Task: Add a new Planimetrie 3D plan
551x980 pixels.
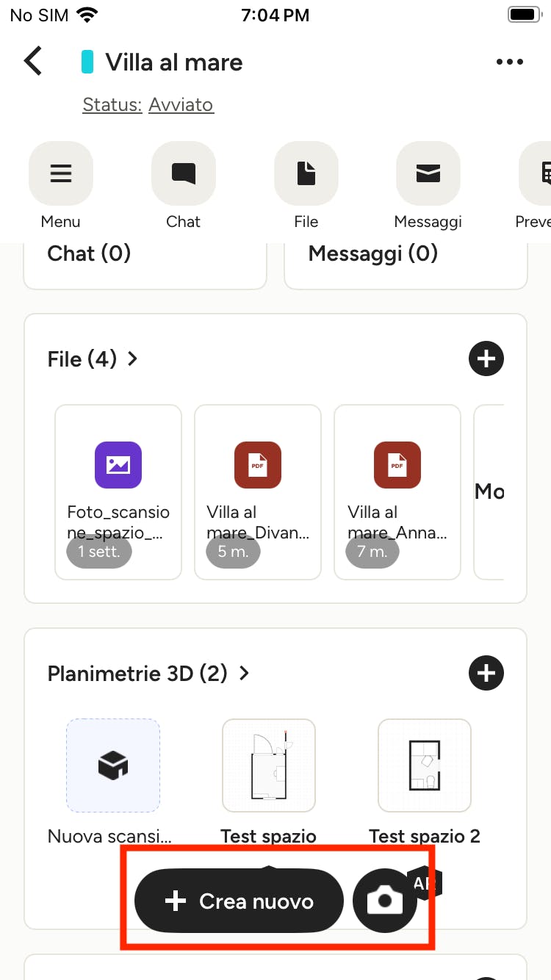Action: pos(486,673)
